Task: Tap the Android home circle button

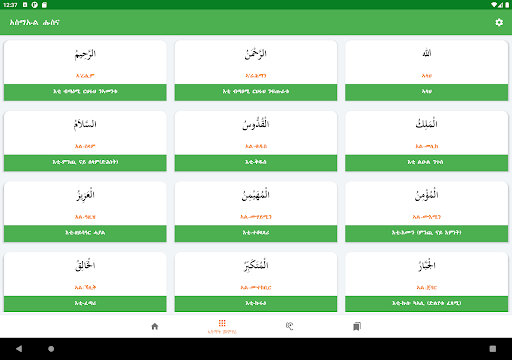Action: pos(51,349)
